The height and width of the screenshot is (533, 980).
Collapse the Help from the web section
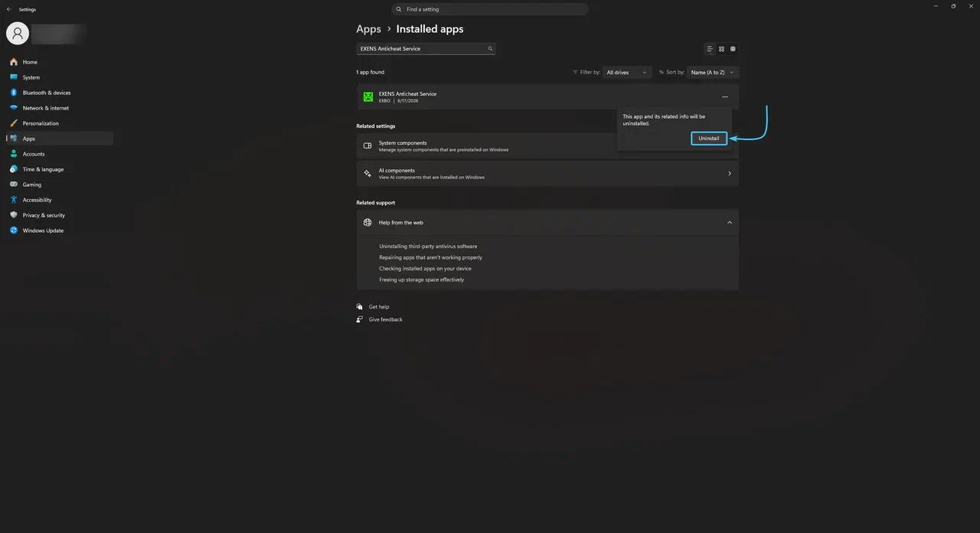[729, 223]
